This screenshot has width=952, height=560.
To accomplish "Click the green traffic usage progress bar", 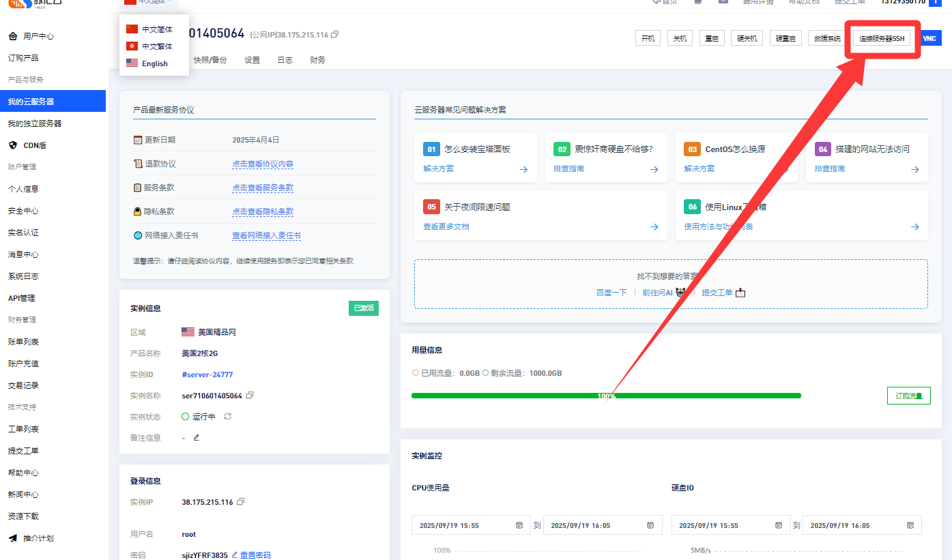I will click(606, 396).
